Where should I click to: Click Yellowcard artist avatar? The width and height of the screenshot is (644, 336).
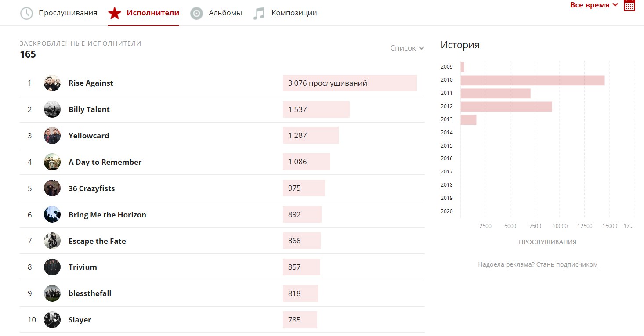(x=52, y=136)
